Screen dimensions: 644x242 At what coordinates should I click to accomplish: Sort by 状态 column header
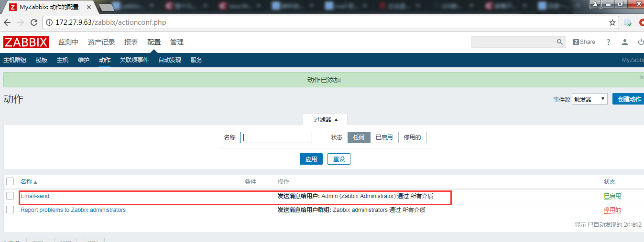(x=610, y=182)
